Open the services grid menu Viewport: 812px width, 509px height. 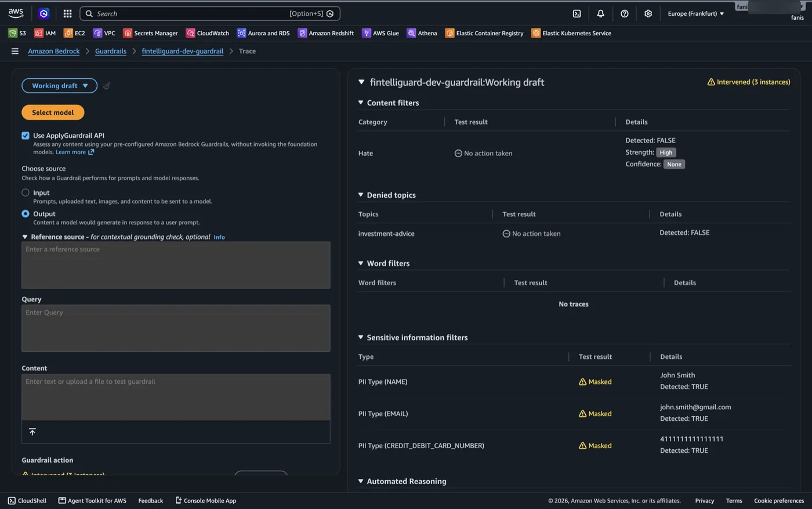67,13
